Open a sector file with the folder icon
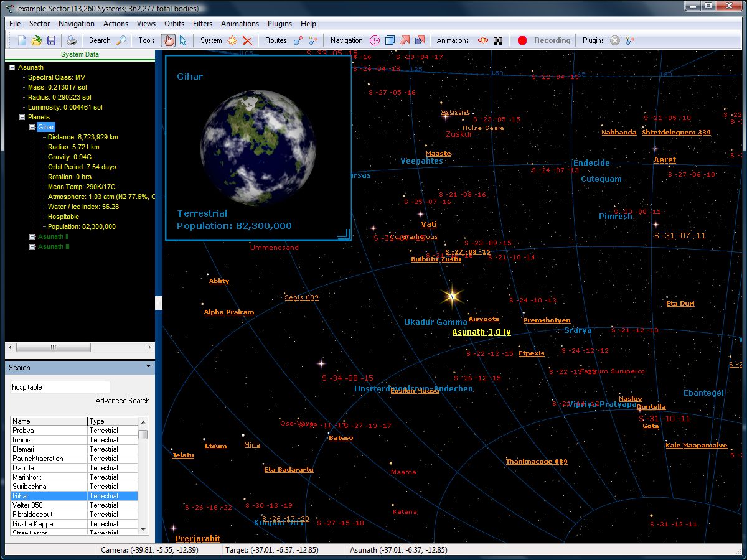 tap(37, 40)
